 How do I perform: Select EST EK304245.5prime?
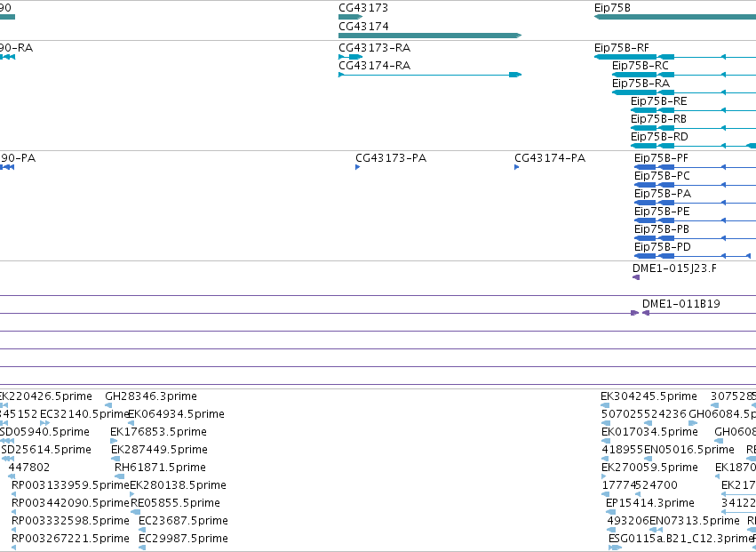(649, 396)
